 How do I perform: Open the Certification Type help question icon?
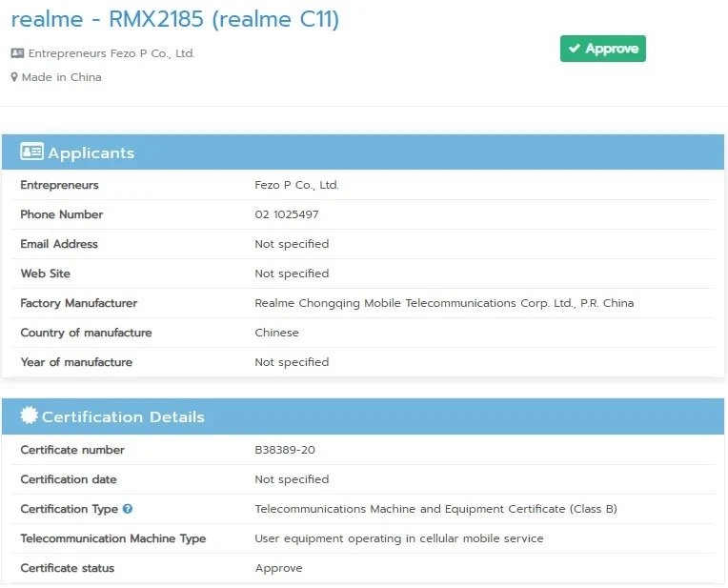(x=128, y=509)
